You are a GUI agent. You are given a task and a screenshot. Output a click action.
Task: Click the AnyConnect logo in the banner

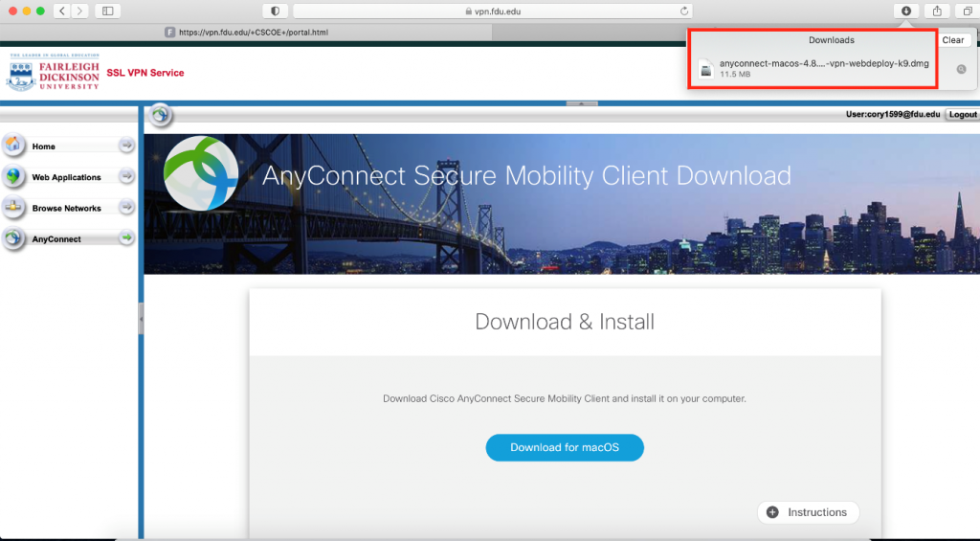tap(201, 173)
